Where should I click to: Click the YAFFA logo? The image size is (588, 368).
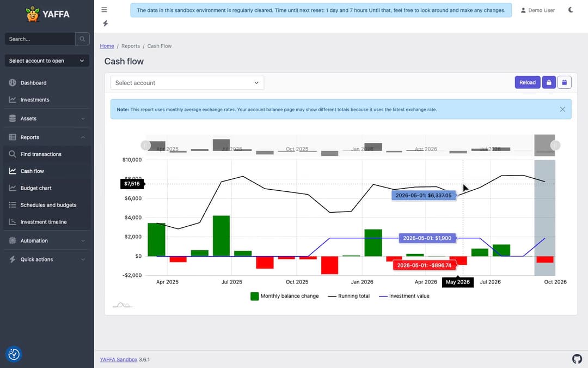(x=47, y=14)
